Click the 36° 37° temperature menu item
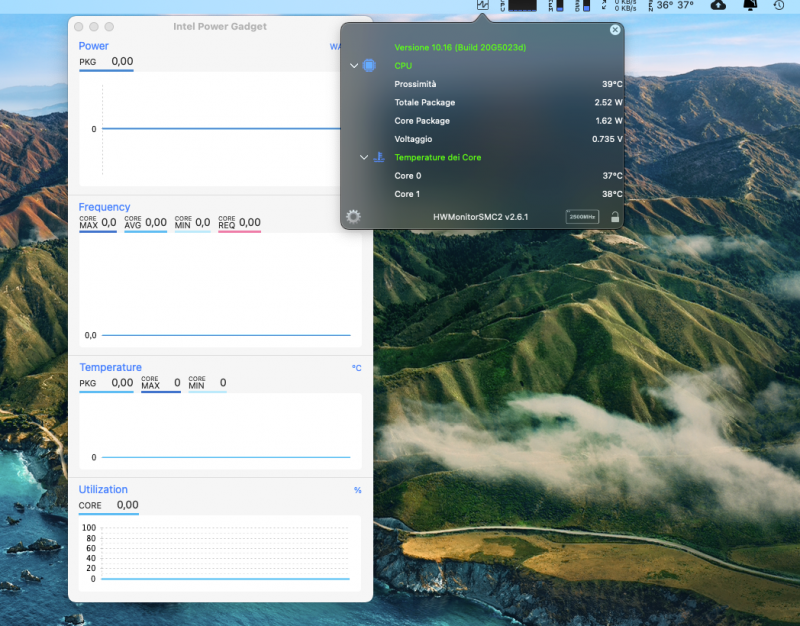The height and width of the screenshot is (626, 800). coord(674,6)
